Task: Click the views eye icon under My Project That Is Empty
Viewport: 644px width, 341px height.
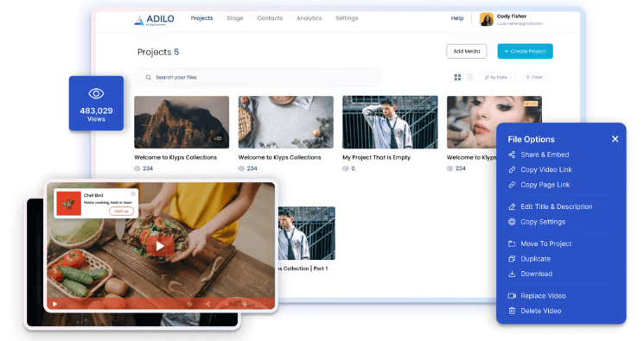Action: tap(346, 168)
